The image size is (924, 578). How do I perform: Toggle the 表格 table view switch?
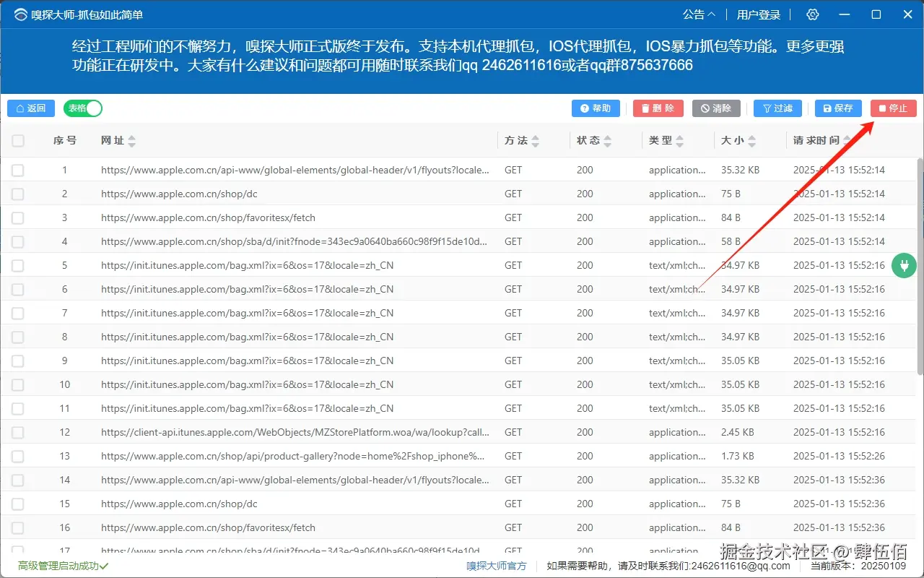83,108
